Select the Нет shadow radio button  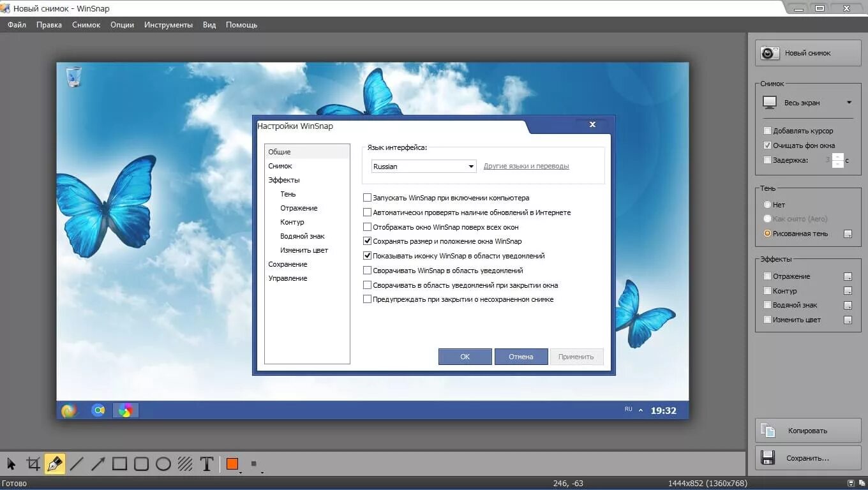tap(768, 205)
